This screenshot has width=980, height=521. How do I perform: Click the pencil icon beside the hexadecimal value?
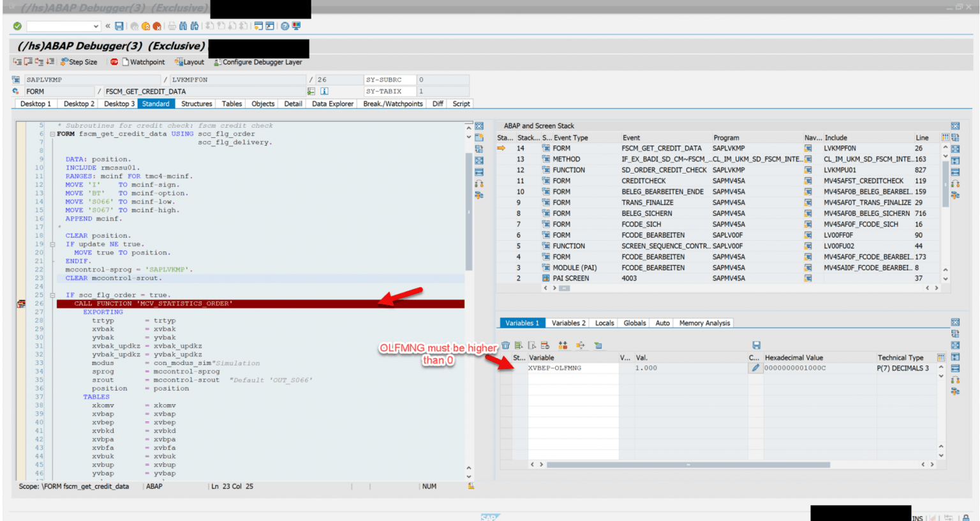(755, 368)
